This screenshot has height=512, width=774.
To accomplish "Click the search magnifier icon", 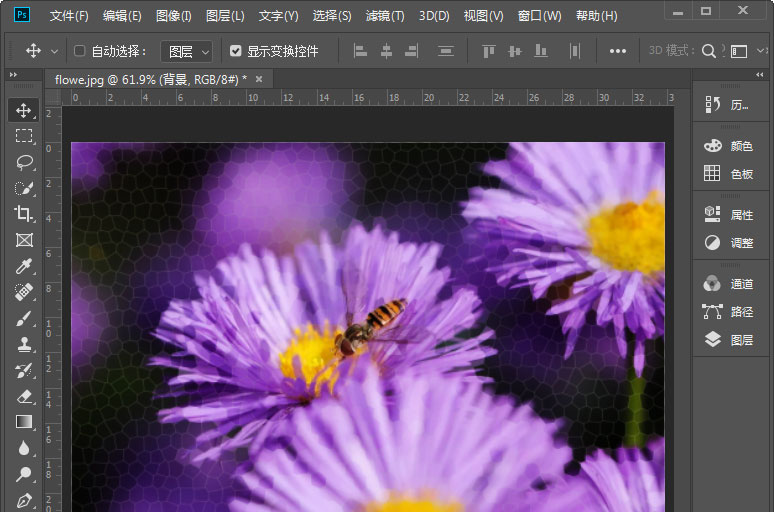I will [708, 51].
